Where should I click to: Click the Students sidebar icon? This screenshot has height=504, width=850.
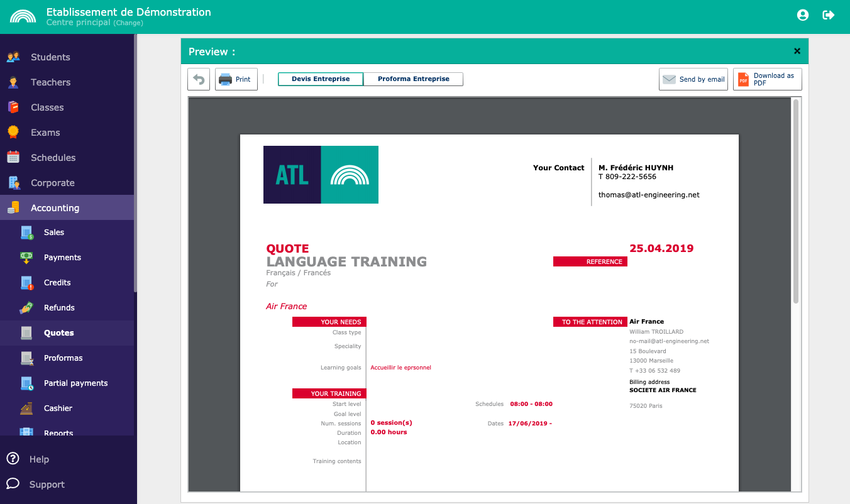tap(13, 57)
